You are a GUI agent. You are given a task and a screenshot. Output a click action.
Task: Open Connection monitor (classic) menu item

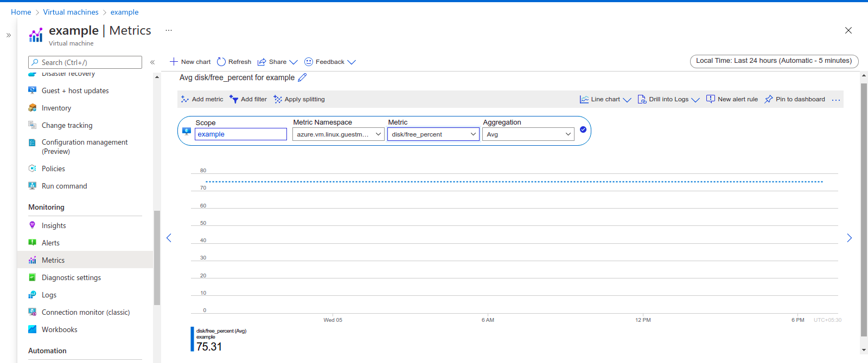tap(85, 312)
